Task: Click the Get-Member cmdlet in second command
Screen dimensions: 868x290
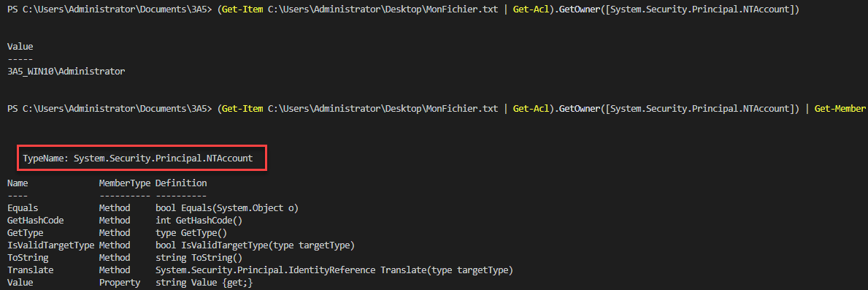Action: (840, 108)
